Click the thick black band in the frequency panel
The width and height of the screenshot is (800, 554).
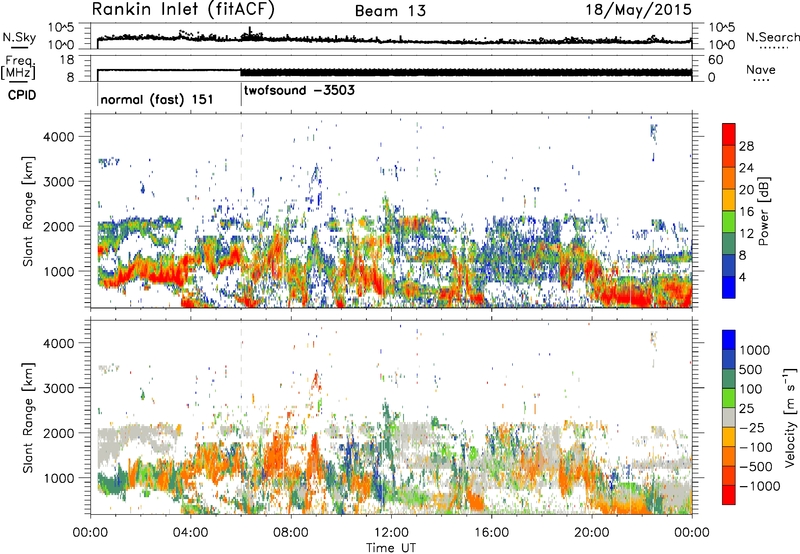coord(466,73)
